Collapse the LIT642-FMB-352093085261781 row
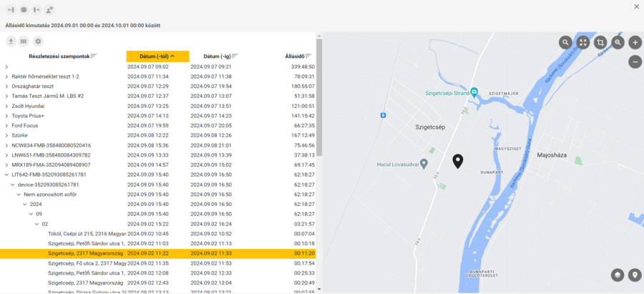The image size is (644, 294). click(x=6, y=175)
